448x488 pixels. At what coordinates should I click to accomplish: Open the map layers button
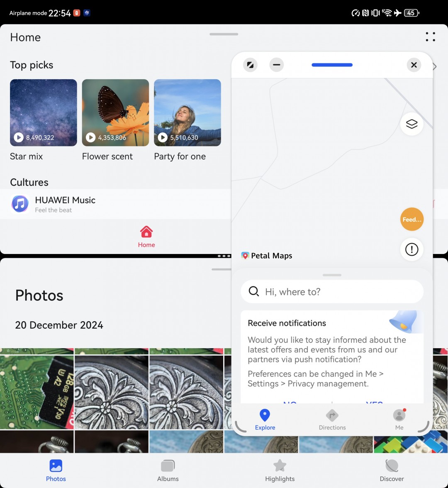click(411, 124)
